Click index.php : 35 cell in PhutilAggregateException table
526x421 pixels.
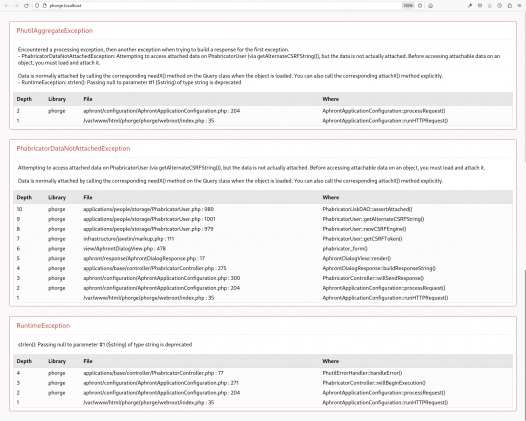pos(148,120)
